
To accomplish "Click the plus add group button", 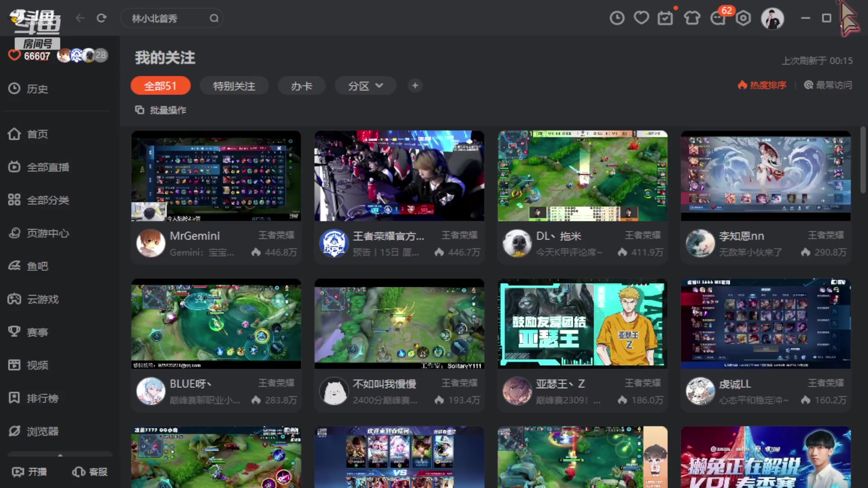I will pos(415,85).
